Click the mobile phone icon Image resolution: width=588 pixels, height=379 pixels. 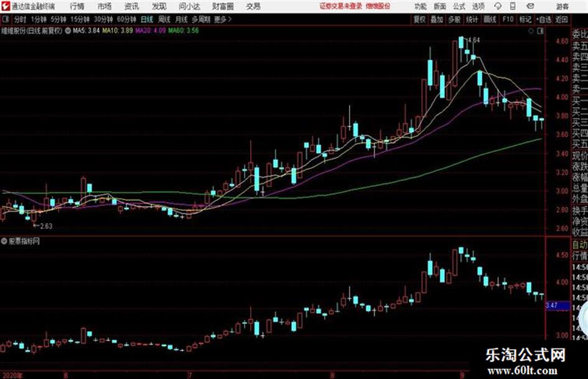(513, 6)
